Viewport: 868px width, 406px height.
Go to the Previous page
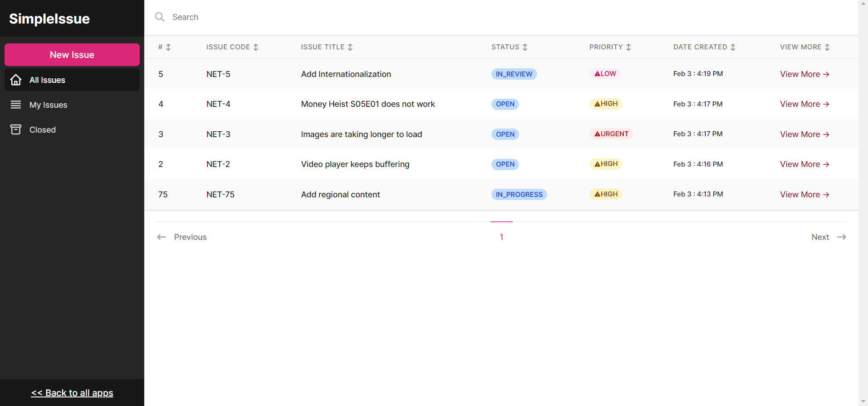point(182,237)
